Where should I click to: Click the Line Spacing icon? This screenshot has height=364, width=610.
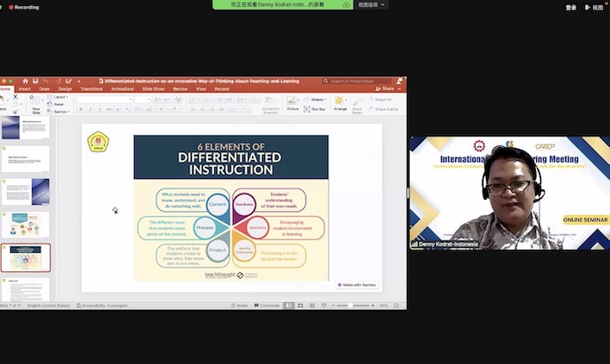coord(241,100)
